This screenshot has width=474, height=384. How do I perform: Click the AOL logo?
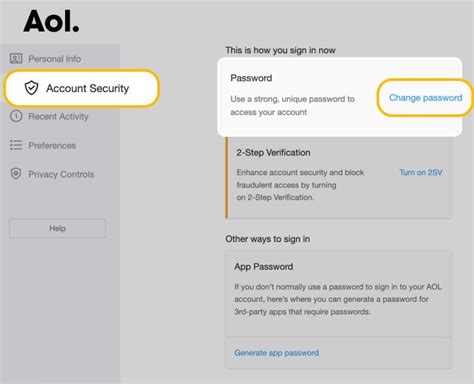coord(51,21)
